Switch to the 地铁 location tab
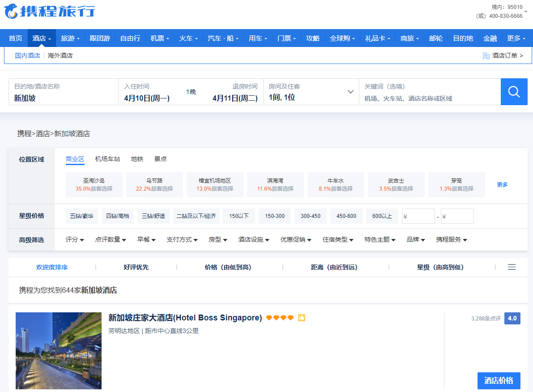The image size is (533, 392). pyautogui.click(x=137, y=159)
